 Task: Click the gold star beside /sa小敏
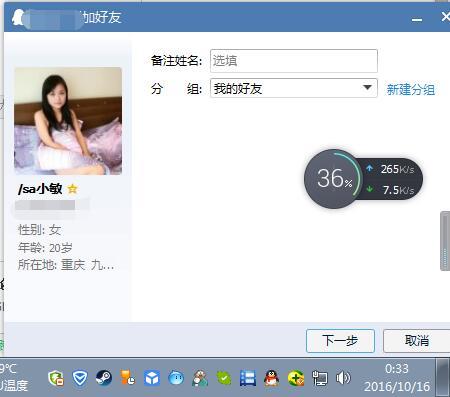(72, 189)
